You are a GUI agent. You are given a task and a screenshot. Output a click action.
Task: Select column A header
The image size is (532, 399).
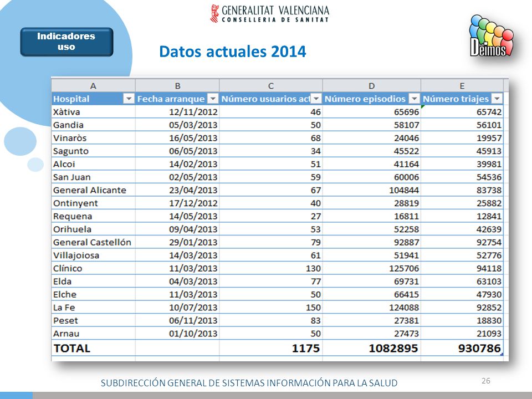(93, 86)
